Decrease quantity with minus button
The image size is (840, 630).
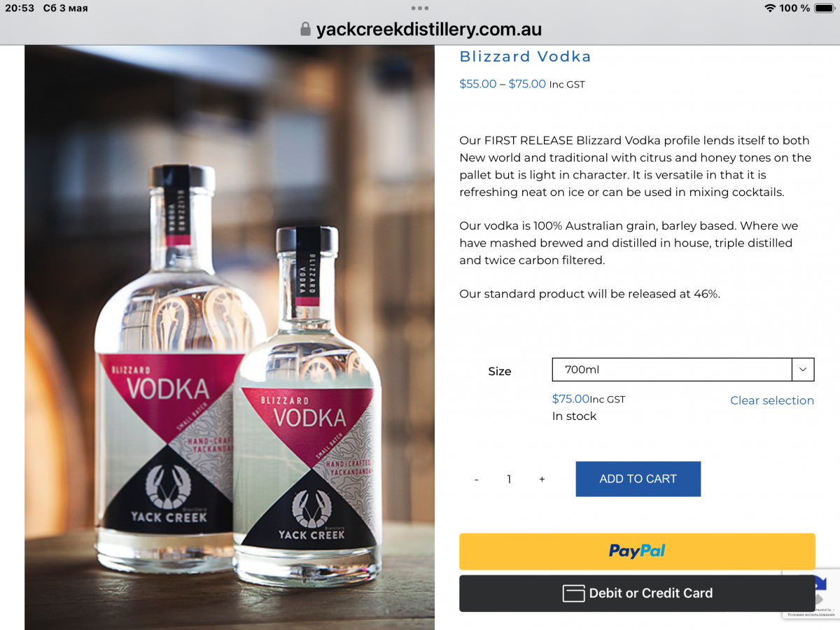[476, 479]
